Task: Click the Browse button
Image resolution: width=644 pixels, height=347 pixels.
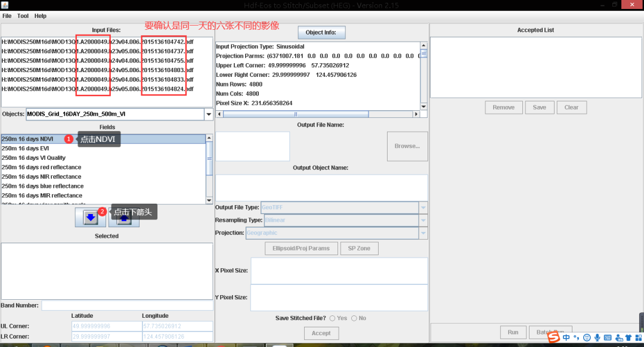Action: [407, 146]
